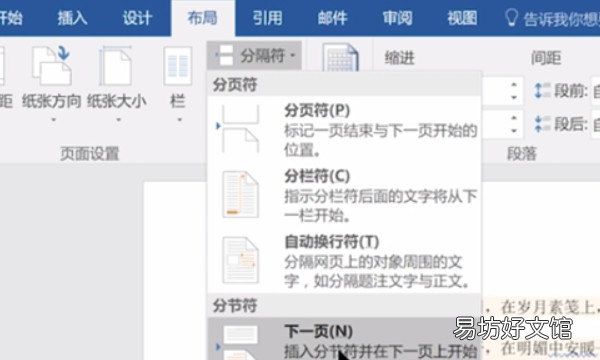Click the 缩进 indent label

[399, 58]
